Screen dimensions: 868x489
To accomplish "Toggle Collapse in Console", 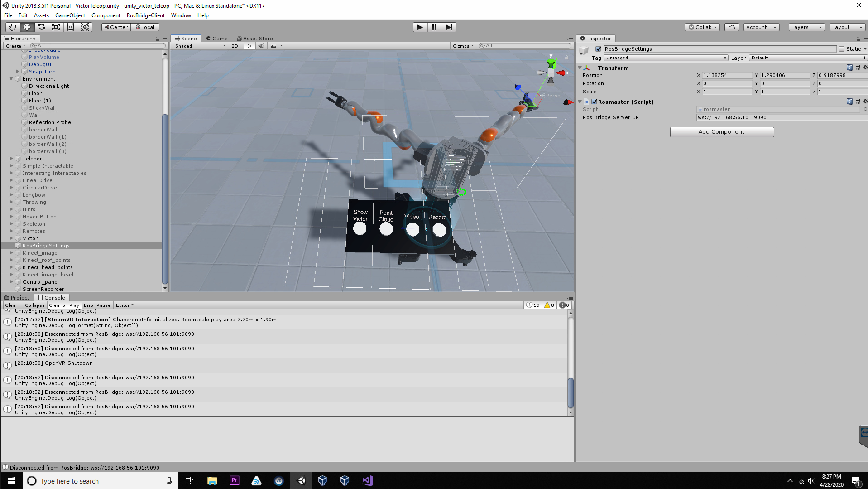I will (x=35, y=305).
